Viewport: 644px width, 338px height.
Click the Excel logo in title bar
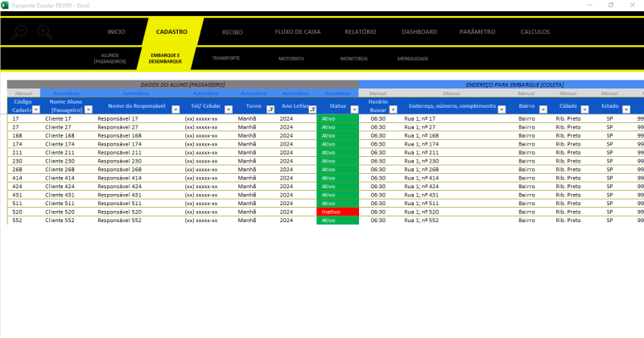coord(6,5)
